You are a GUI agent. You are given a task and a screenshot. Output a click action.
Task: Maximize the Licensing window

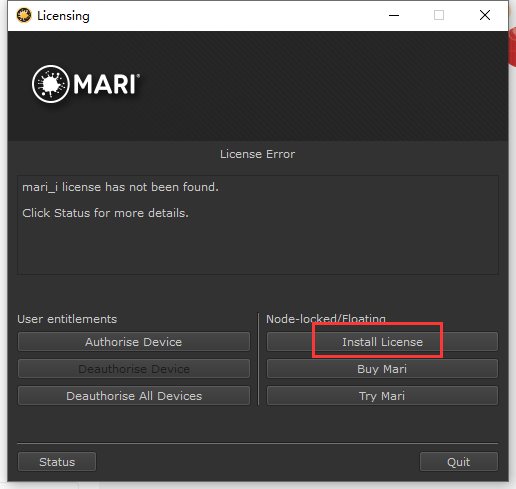(x=439, y=15)
